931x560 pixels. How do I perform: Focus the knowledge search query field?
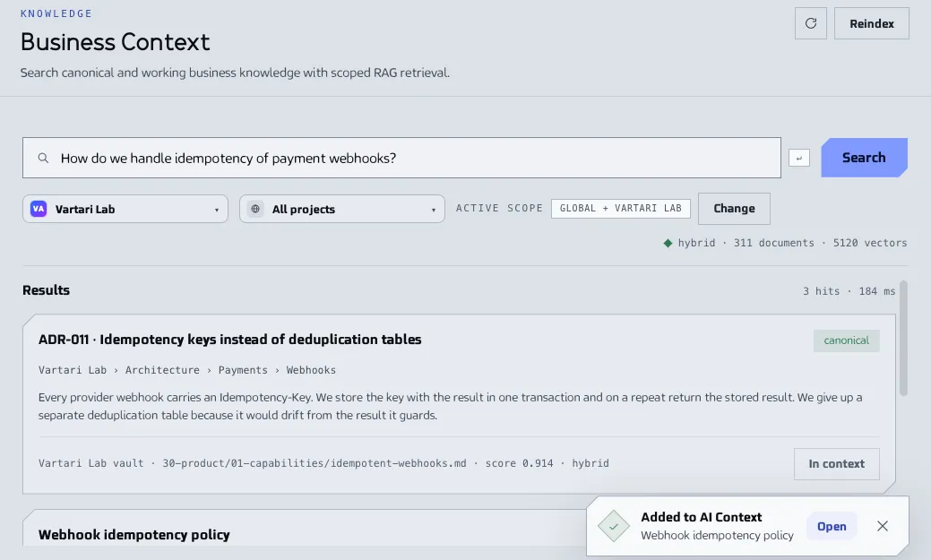401,158
